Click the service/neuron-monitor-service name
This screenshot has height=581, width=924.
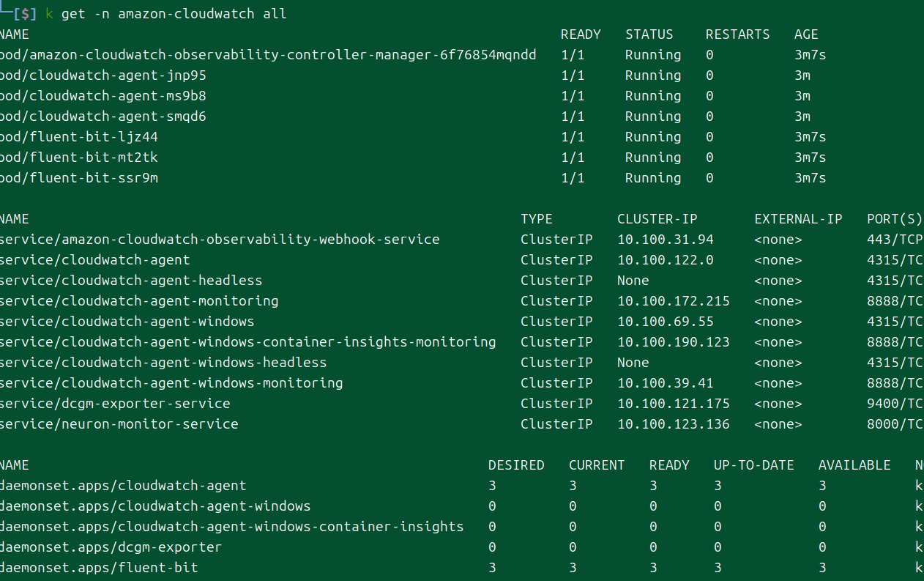point(119,424)
